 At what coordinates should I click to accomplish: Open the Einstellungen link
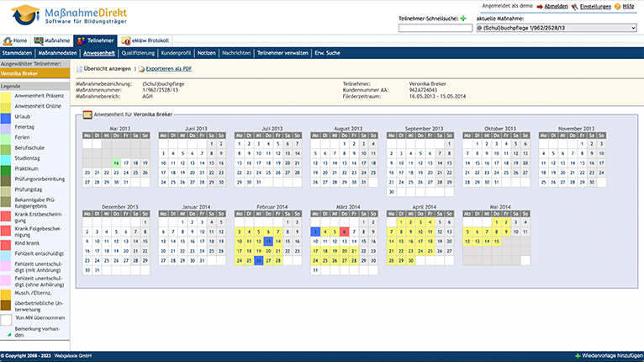pyautogui.click(x=595, y=7)
